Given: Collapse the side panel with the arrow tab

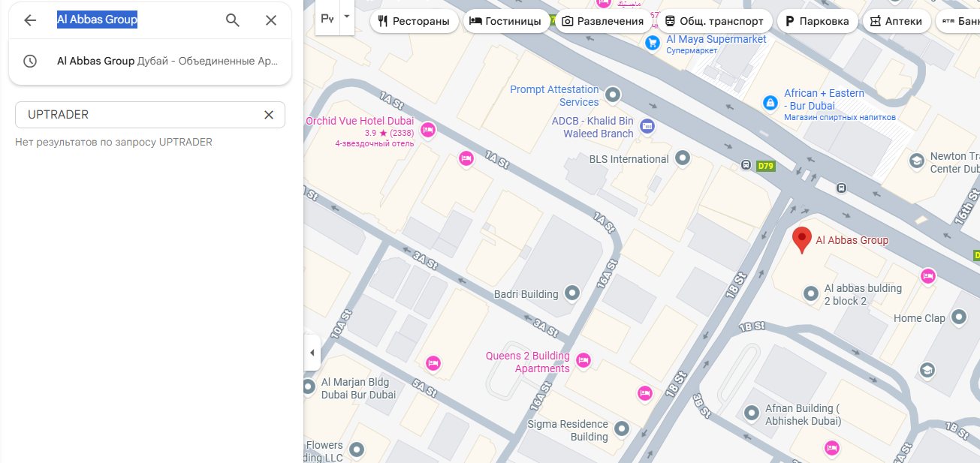Looking at the screenshot, I should coord(312,353).
